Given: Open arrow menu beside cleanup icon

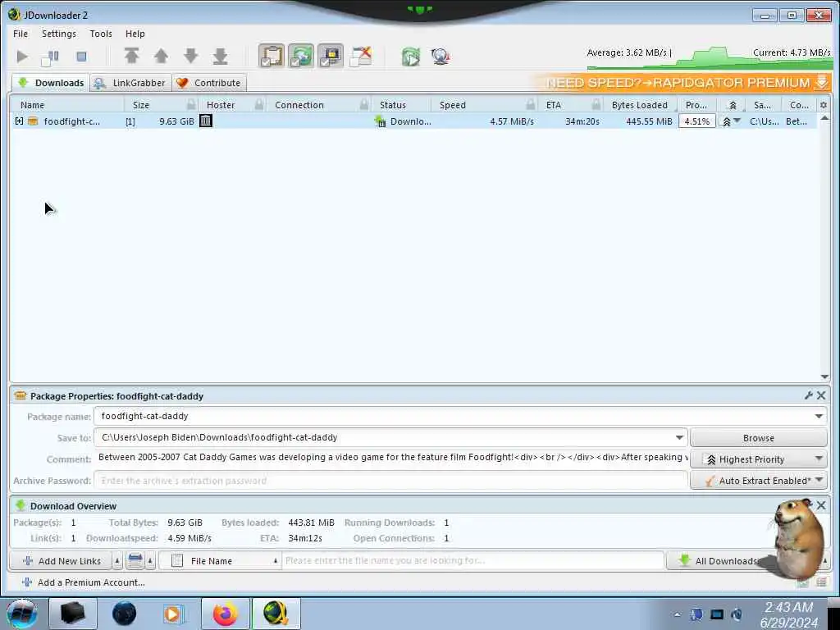Looking at the screenshot, I should (x=150, y=561).
